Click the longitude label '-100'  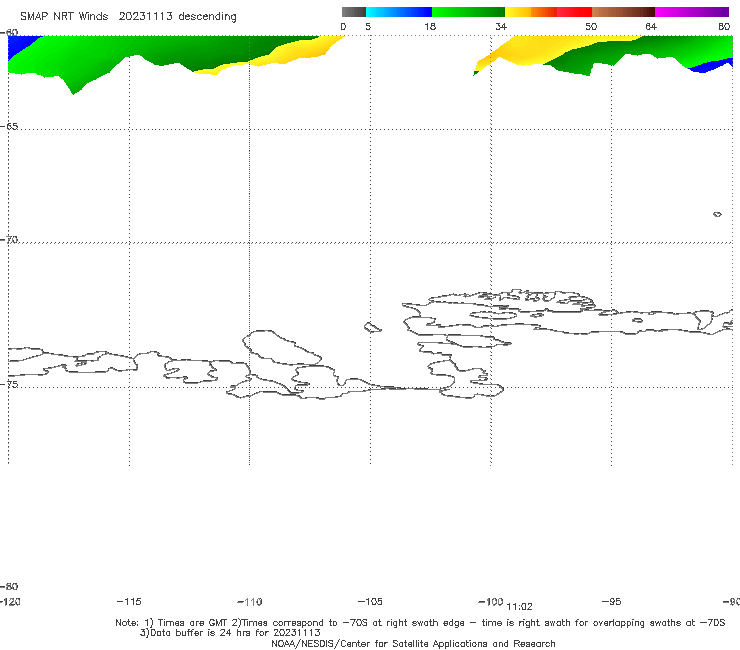coord(491,602)
